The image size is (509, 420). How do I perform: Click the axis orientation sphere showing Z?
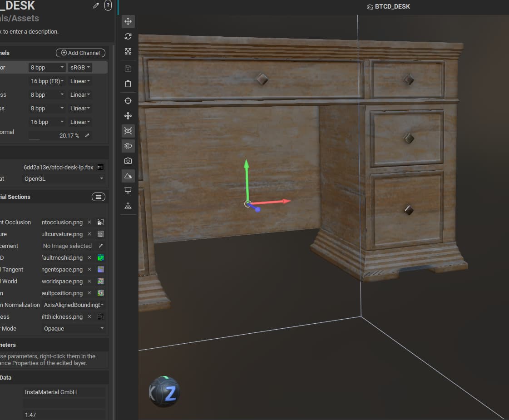click(x=165, y=391)
